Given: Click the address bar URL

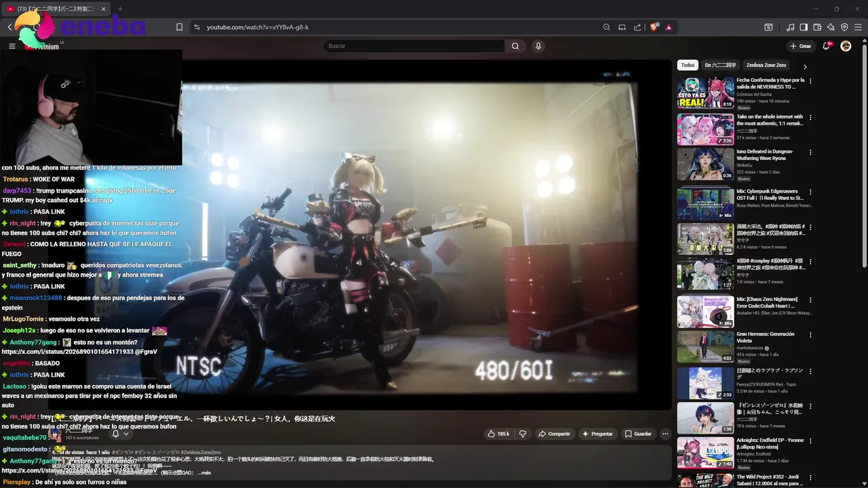Looking at the screenshot, I should [x=258, y=27].
